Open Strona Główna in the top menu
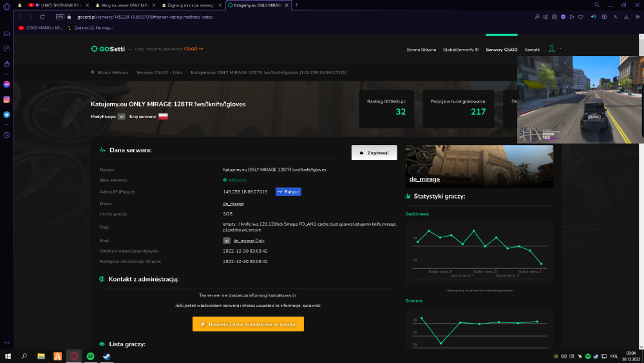 pos(421,50)
